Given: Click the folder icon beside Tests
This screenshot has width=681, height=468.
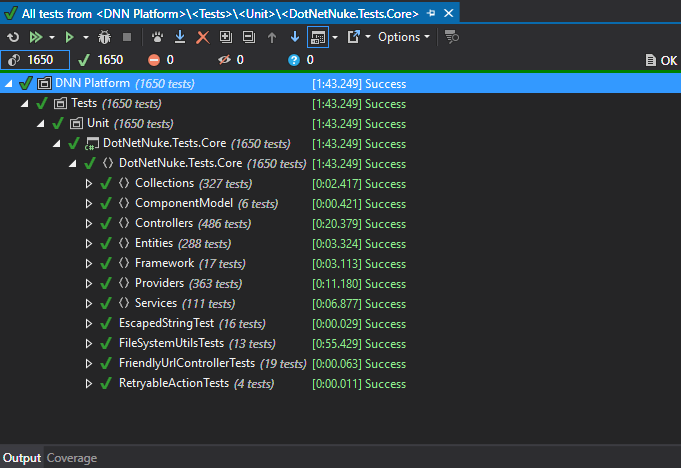Looking at the screenshot, I should tap(60, 103).
